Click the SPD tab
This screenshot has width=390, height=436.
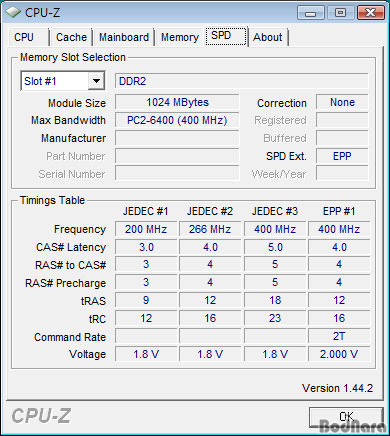click(x=226, y=36)
